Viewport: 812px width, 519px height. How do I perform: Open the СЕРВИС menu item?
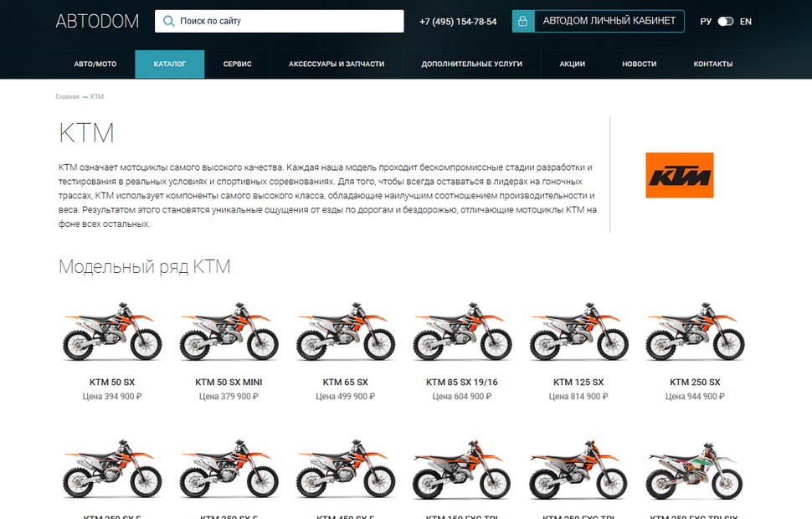[237, 64]
